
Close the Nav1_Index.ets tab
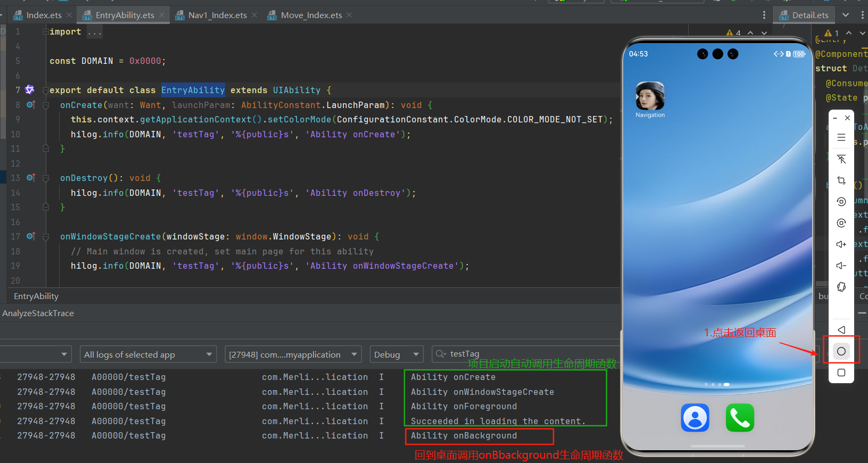tap(254, 15)
